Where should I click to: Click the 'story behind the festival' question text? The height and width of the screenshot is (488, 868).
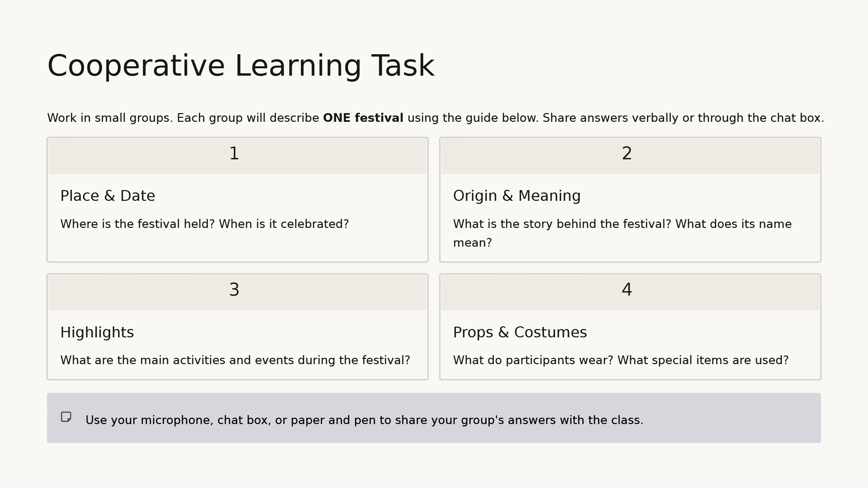click(x=562, y=224)
